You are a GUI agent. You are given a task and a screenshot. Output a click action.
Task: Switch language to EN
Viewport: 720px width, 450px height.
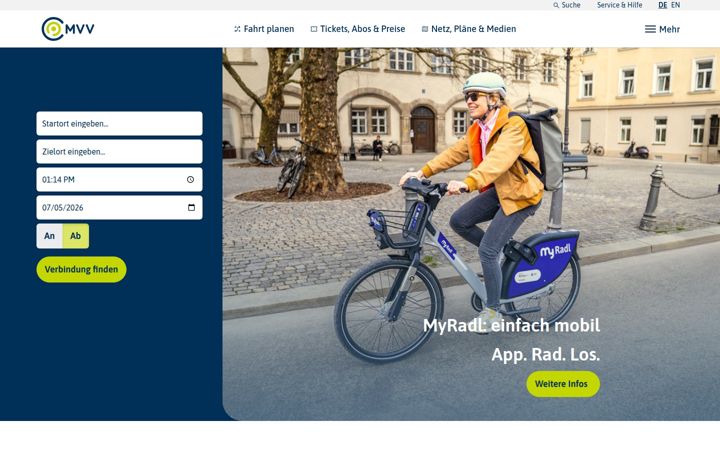[x=675, y=5]
